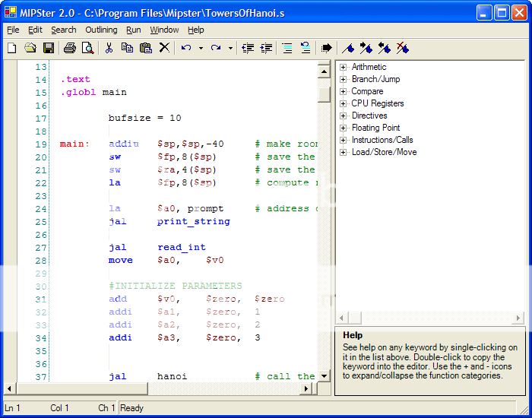This screenshot has height=418, width=532.
Task: Expand the Instructions/Calls category
Action: pyautogui.click(x=343, y=140)
